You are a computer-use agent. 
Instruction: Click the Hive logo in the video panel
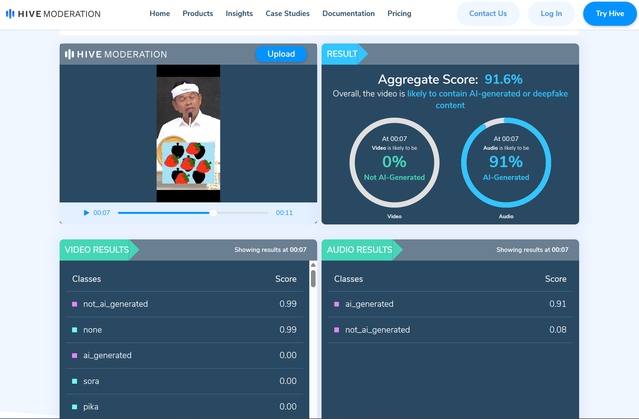[x=116, y=54]
